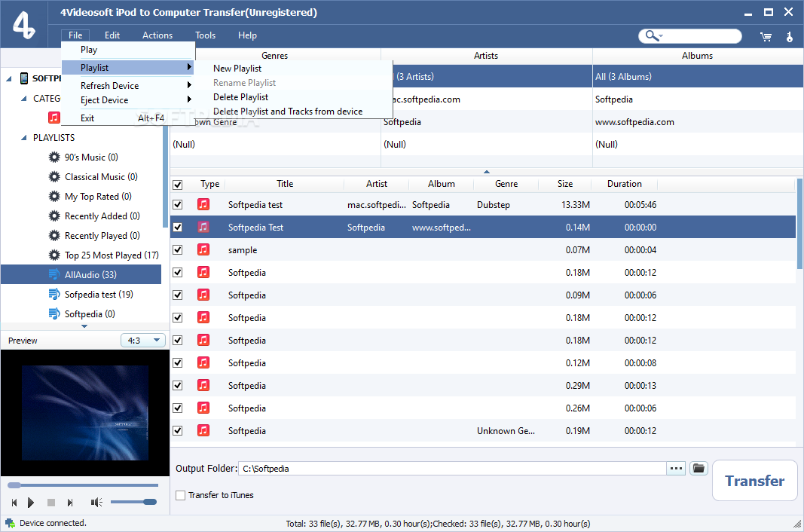This screenshot has height=532, width=804.
Task: Select the AllAudio (33) playlist
Action: 81,274
